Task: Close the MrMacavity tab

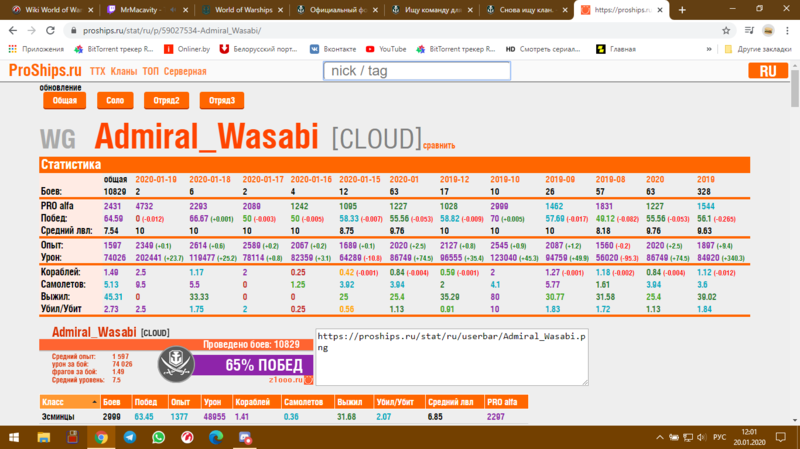Action: pyautogui.click(x=185, y=10)
